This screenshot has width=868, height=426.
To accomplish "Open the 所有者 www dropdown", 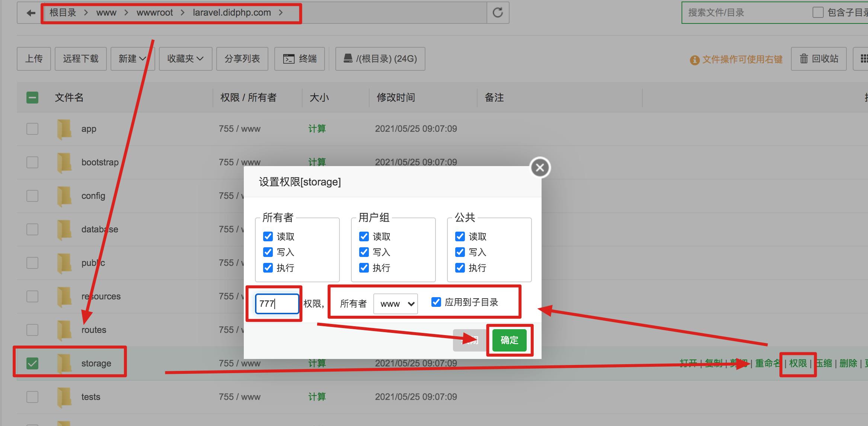I will point(396,304).
